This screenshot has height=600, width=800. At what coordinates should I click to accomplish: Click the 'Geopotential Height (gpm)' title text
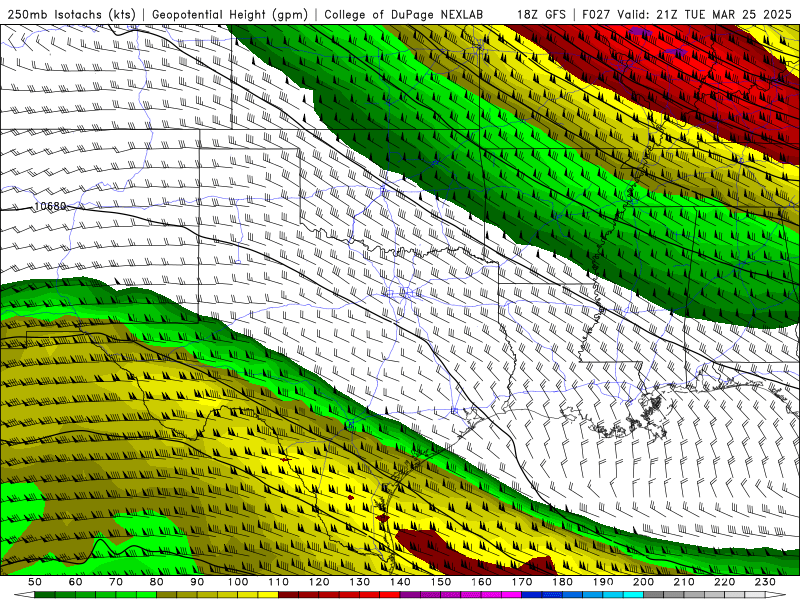coord(230,14)
